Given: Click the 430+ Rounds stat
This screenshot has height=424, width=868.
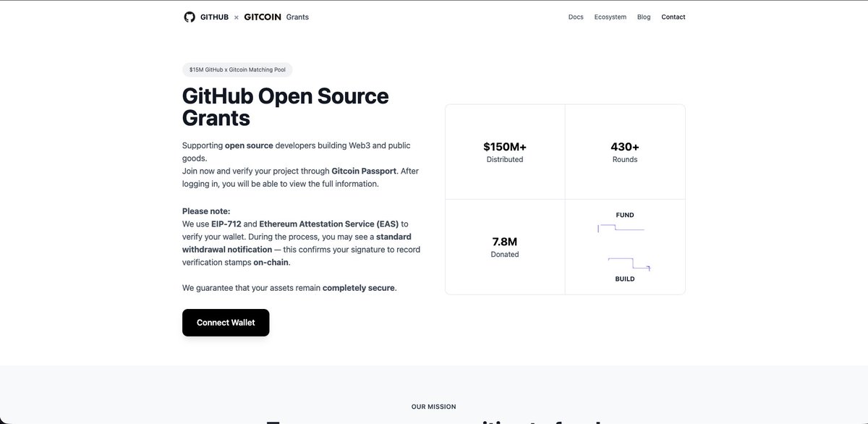Looking at the screenshot, I should [625, 152].
